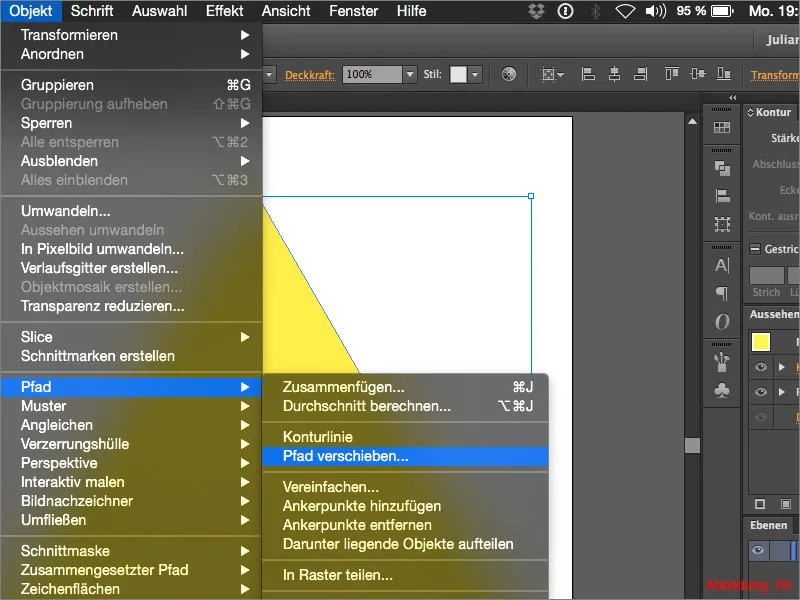Open the Paragraph panel icon

point(721,293)
